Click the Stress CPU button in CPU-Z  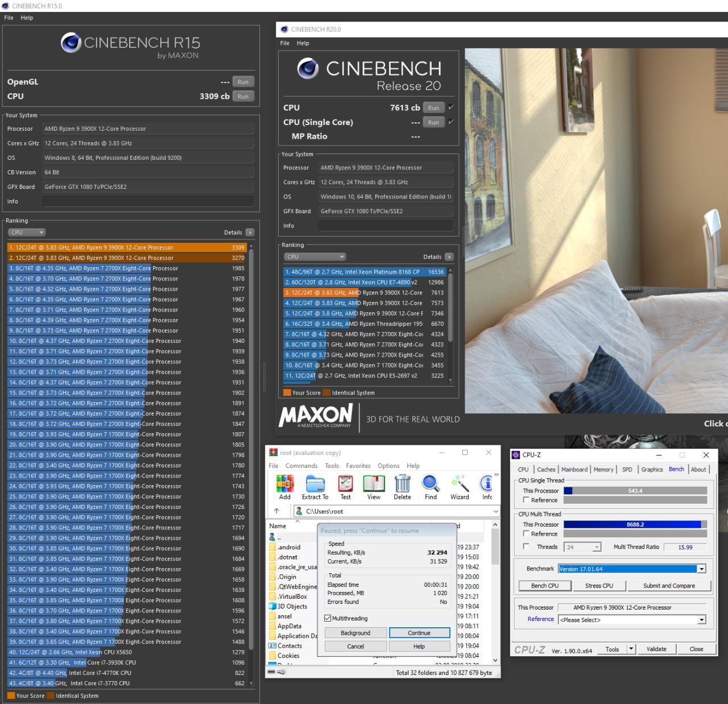tap(599, 586)
